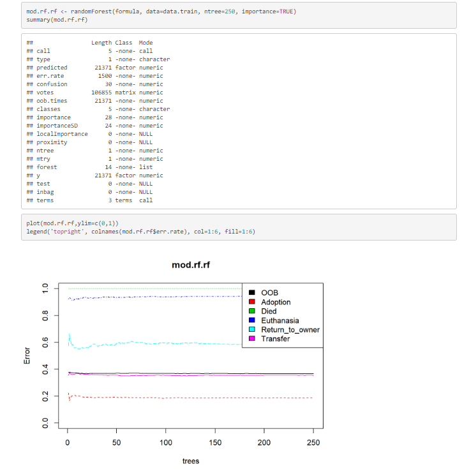
Task: Click the 'Error' y-axis label
Action: [27, 355]
